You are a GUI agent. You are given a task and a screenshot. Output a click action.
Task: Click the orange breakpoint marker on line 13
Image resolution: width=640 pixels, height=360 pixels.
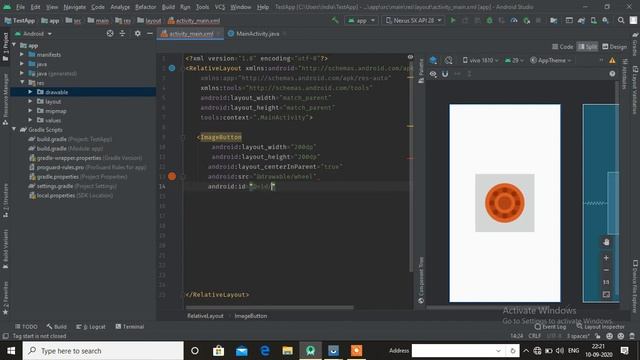coord(172,176)
